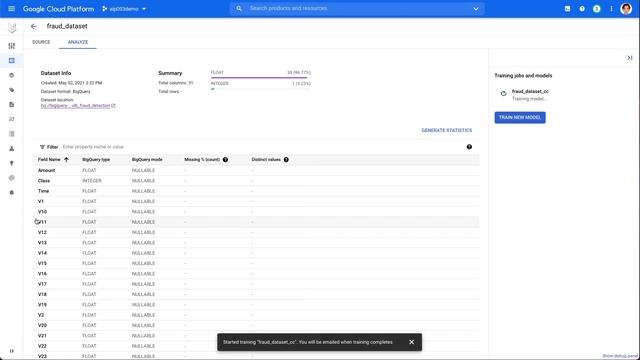Screen dimensions: 640x360
Task: Select the highlighted Datasets sidebar icon
Action: (x=12, y=60)
